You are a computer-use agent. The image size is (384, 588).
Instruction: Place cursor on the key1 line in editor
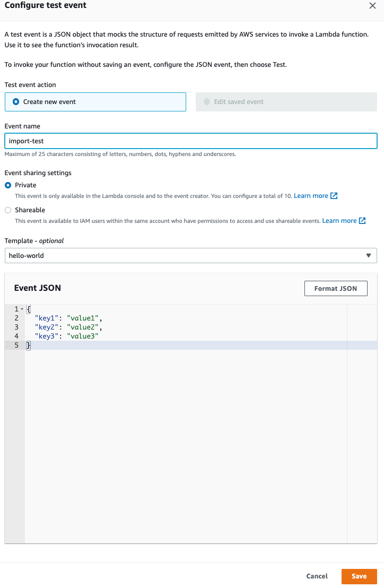186,318
